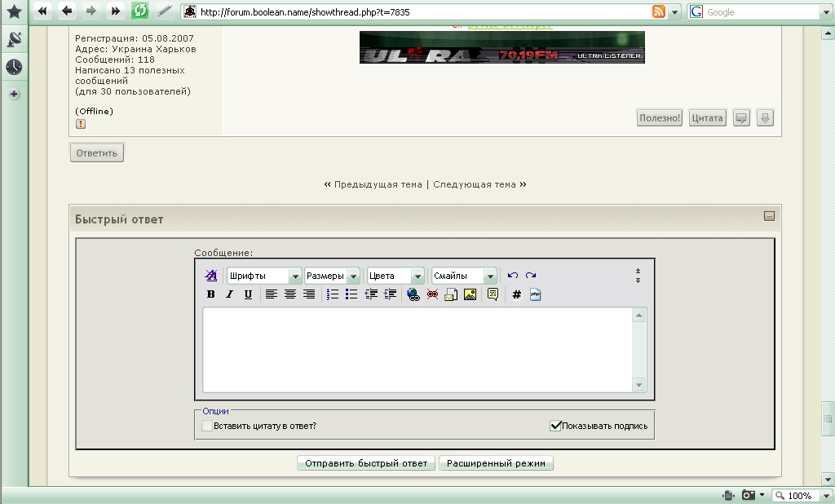
Task: Wrap selection in PHP code tags
Action: point(536,294)
